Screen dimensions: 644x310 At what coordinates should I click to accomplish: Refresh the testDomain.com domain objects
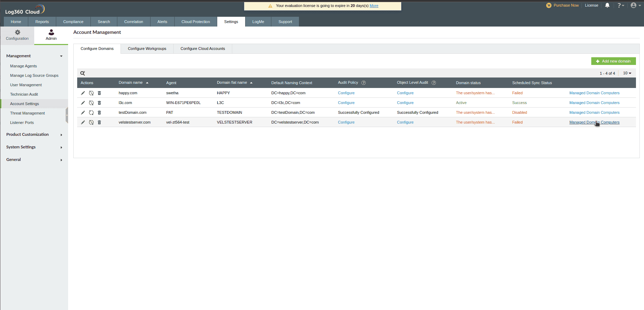91,112
